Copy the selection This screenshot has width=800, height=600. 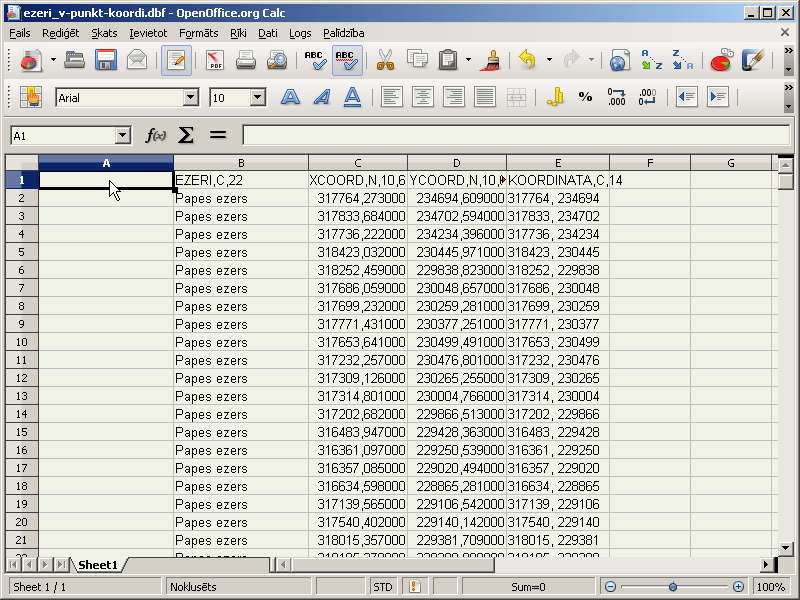[417, 60]
